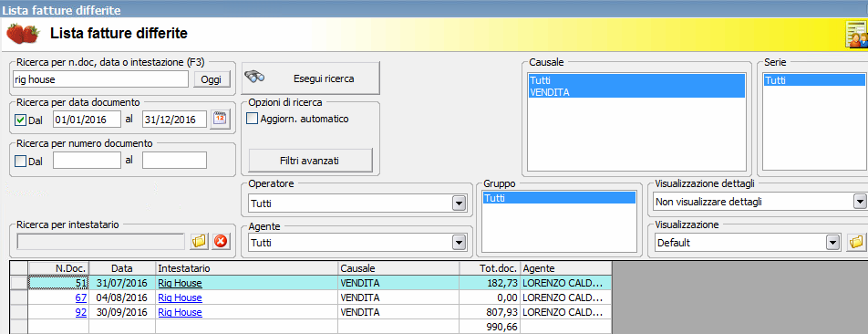Sort by the Intestatario column header
868x334 pixels.
[247, 268]
